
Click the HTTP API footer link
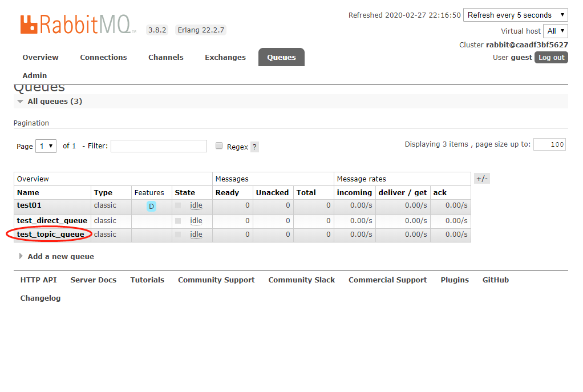tap(38, 280)
